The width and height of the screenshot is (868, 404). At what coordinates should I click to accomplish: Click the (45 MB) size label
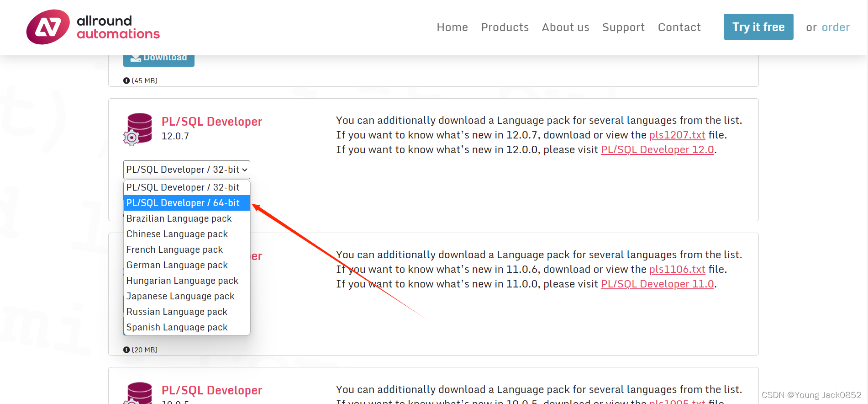(x=145, y=80)
